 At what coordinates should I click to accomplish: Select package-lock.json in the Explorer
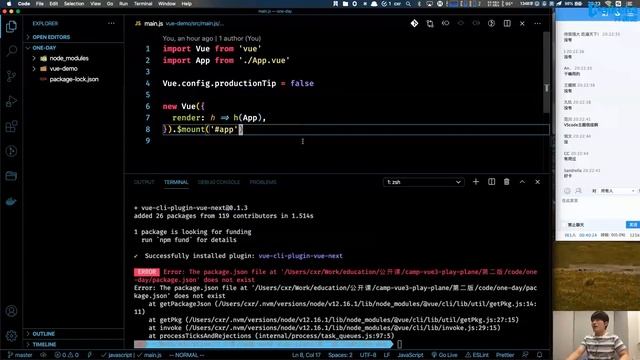pyautogui.click(x=74, y=79)
